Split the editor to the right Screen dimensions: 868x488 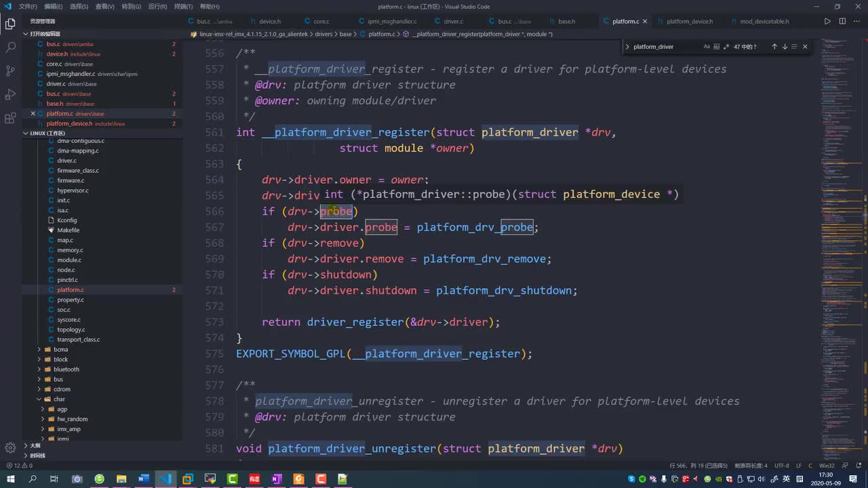843,21
